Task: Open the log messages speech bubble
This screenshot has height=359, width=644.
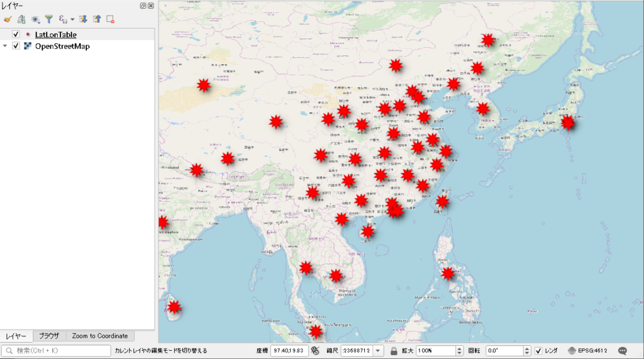Action: (623, 350)
